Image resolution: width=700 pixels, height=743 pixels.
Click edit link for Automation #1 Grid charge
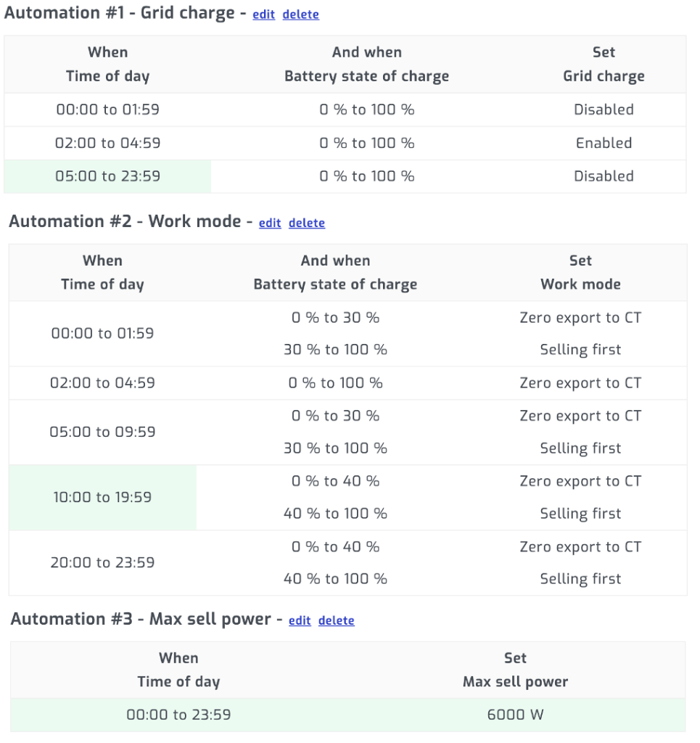point(263,15)
